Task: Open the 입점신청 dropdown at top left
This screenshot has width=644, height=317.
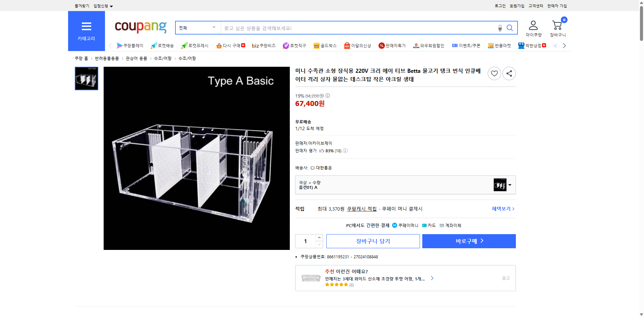Action: pyautogui.click(x=102, y=6)
